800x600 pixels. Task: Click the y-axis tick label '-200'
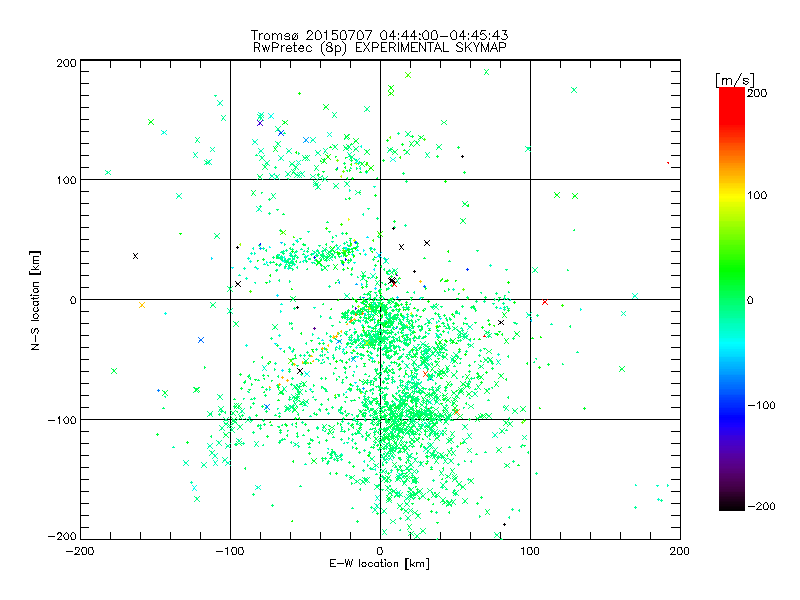click(x=62, y=537)
